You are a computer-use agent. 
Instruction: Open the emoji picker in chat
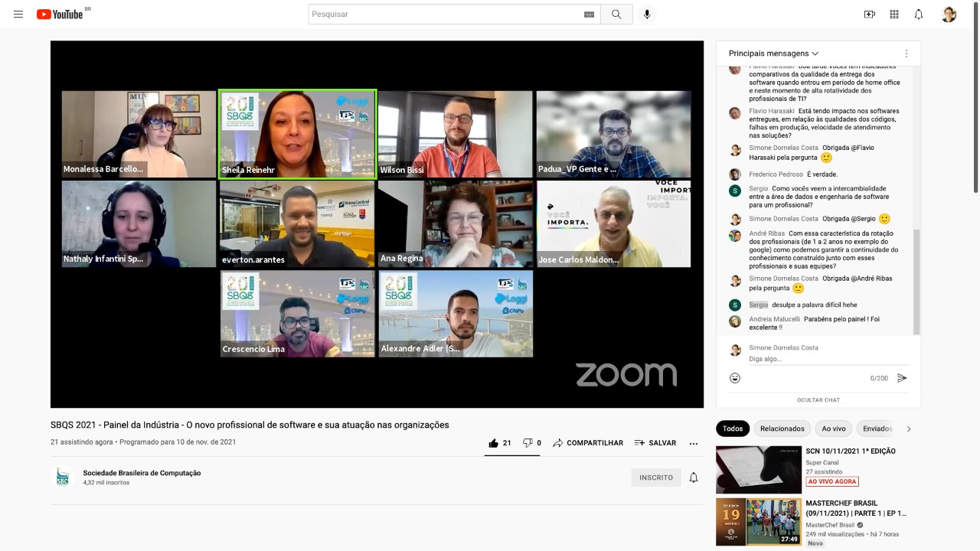[735, 378]
